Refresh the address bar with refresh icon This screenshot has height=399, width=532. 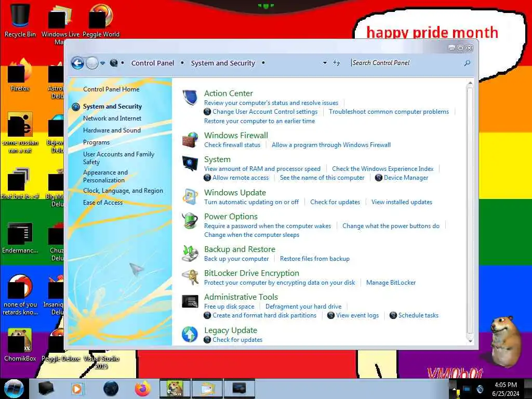[x=336, y=63]
